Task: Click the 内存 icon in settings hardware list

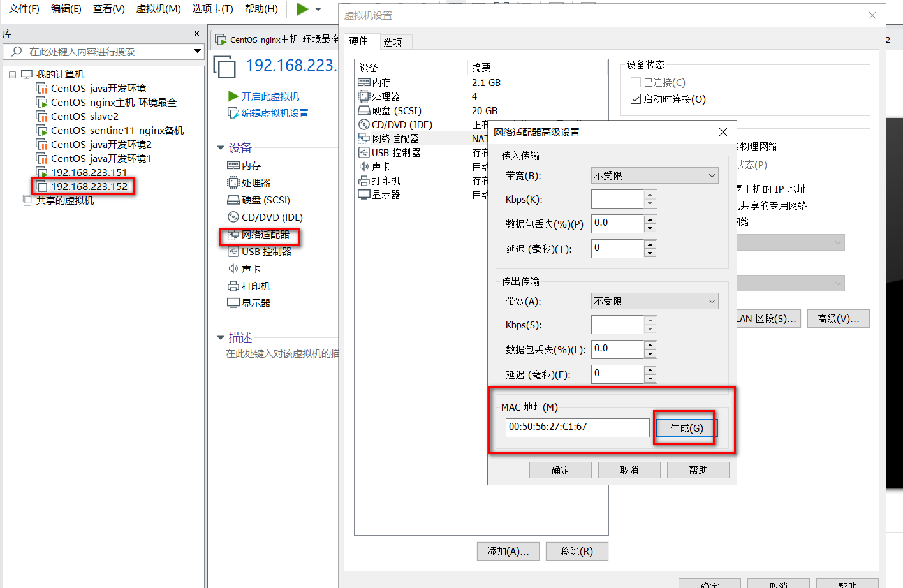Action: coord(364,82)
